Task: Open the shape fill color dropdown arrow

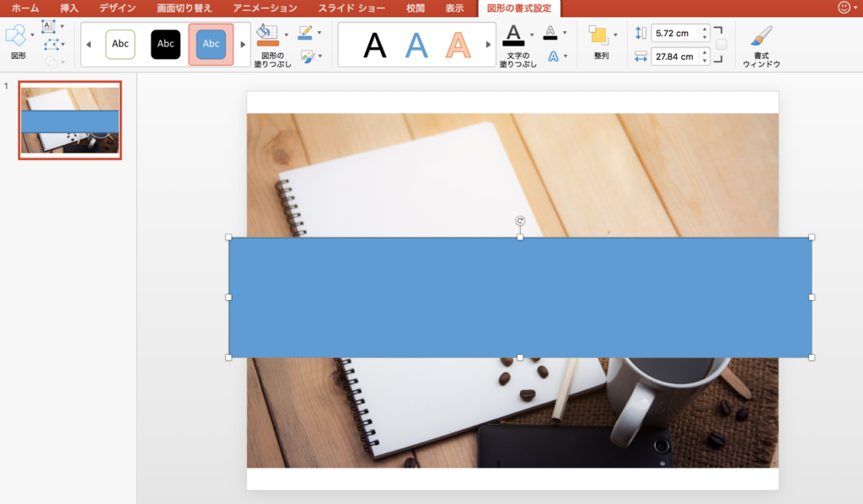Action: pos(287,35)
